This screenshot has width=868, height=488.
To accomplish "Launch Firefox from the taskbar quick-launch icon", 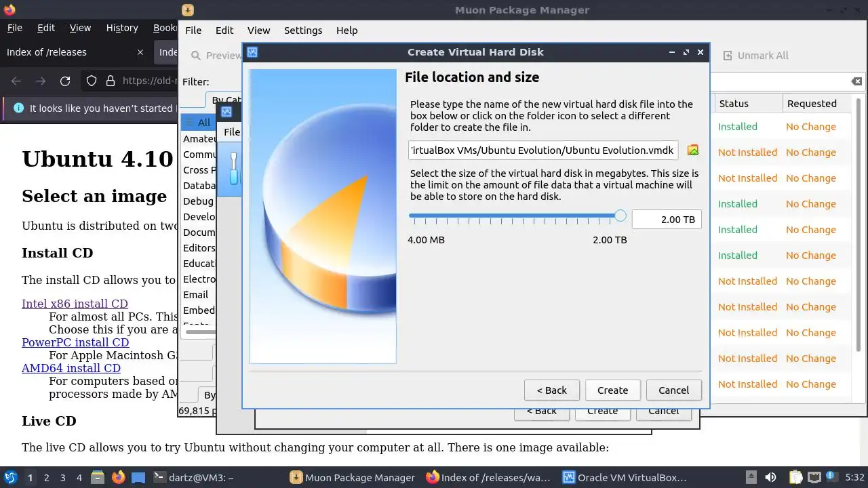I will point(118,478).
